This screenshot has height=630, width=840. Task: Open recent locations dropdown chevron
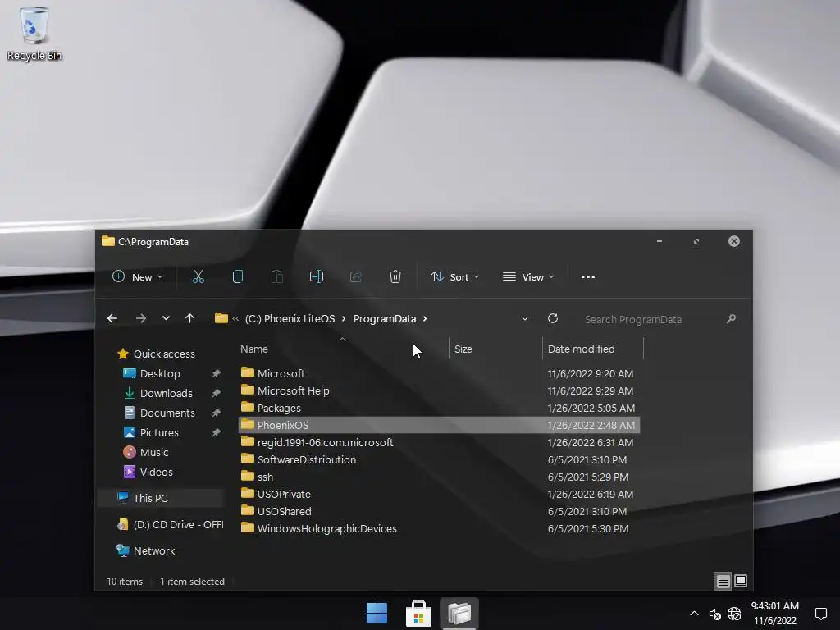point(166,318)
